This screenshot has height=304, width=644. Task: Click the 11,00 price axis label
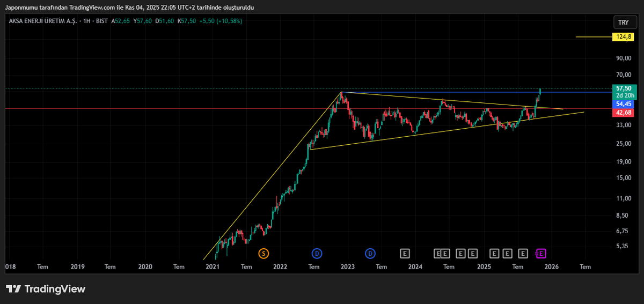[623, 198]
